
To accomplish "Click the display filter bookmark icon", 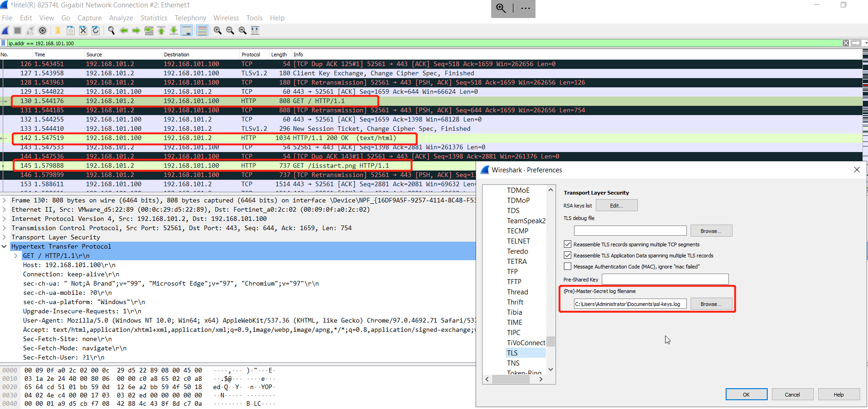I will coord(4,43).
